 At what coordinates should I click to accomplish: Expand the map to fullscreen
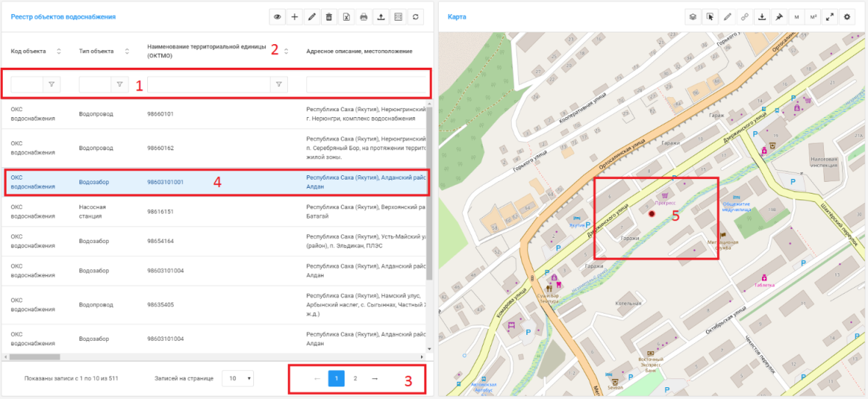tap(830, 17)
